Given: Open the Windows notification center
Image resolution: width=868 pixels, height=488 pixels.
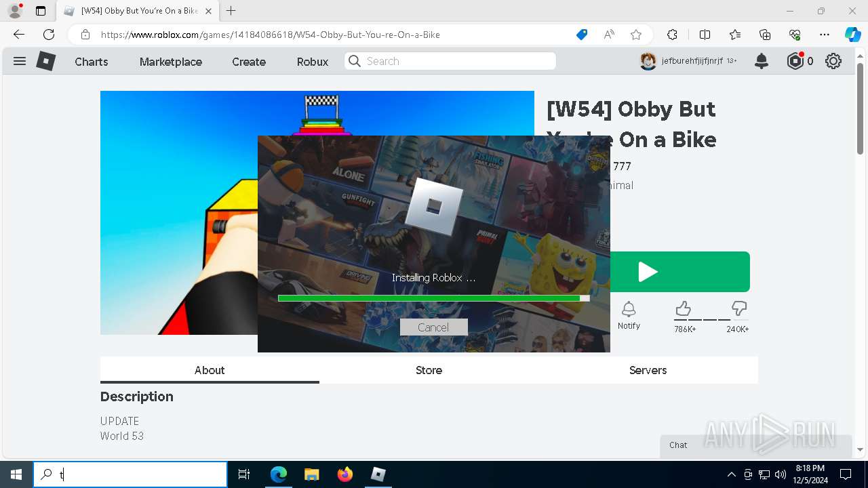Looking at the screenshot, I should pyautogui.click(x=846, y=474).
